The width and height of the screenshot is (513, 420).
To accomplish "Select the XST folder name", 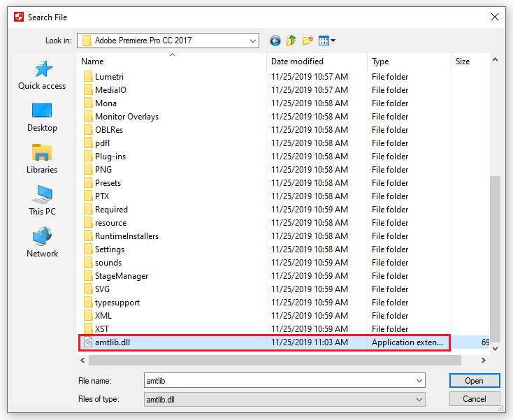I will 102,329.
